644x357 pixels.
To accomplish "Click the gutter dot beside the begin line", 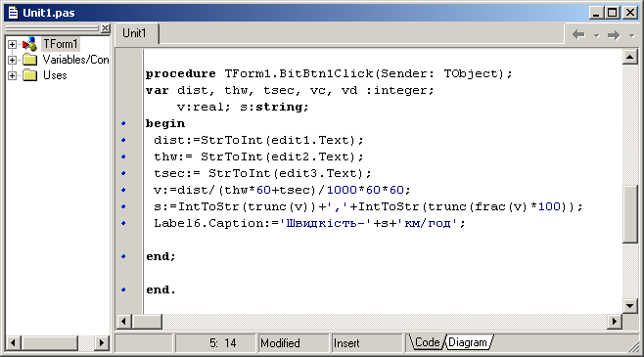I will (x=123, y=123).
